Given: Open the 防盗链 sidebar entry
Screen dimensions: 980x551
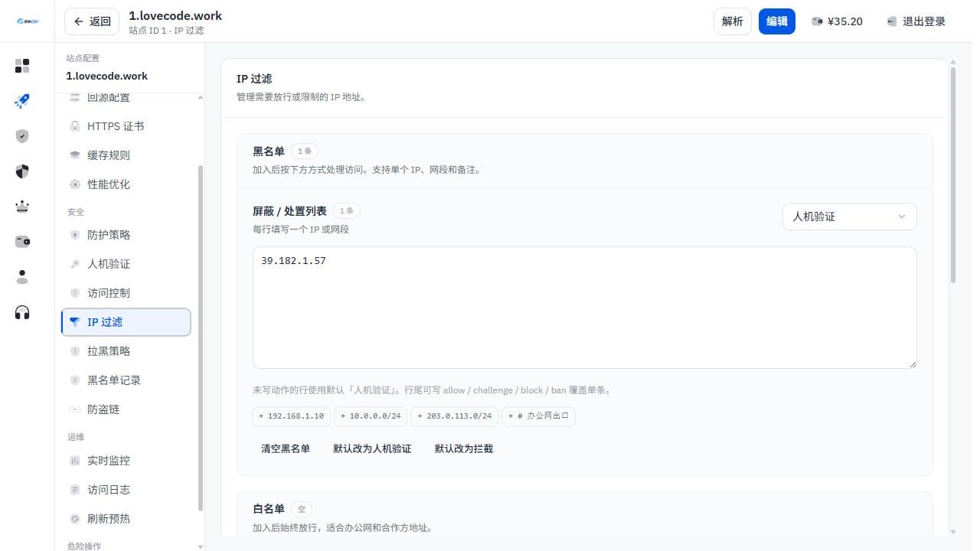Looking at the screenshot, I should [x=126, y=409].
